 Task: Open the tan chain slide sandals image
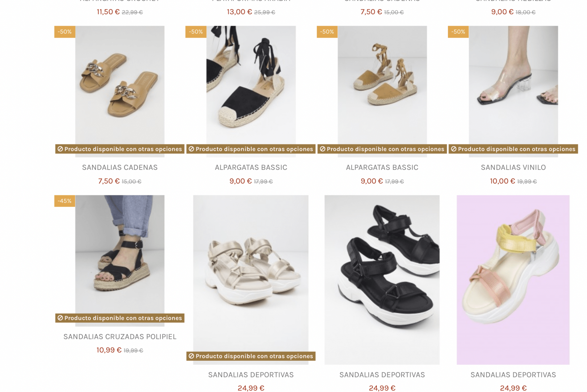pyautogui.click(x=120, y=91)
